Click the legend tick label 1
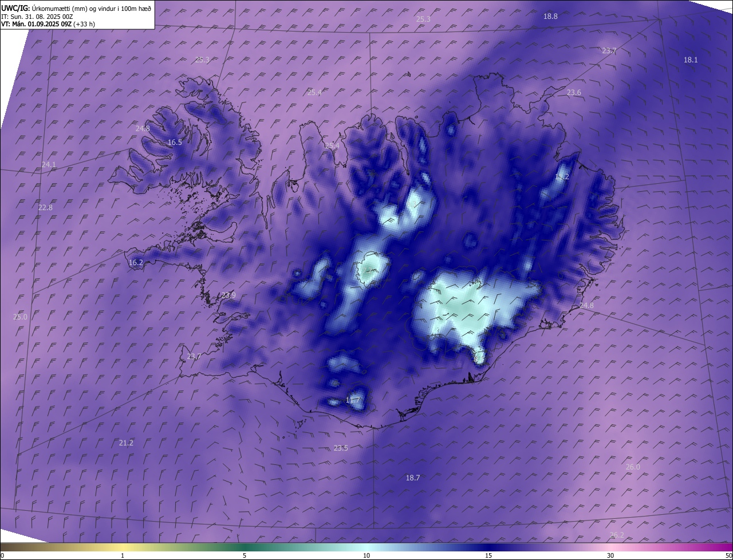The height and width of the screenshot is (560, 733). click(x=123, y=555)
